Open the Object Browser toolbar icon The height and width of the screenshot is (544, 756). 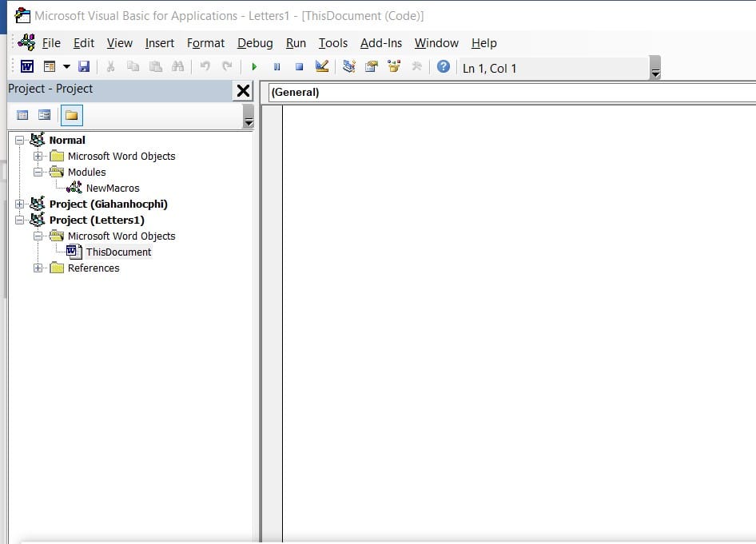click(x=394, y=66)
